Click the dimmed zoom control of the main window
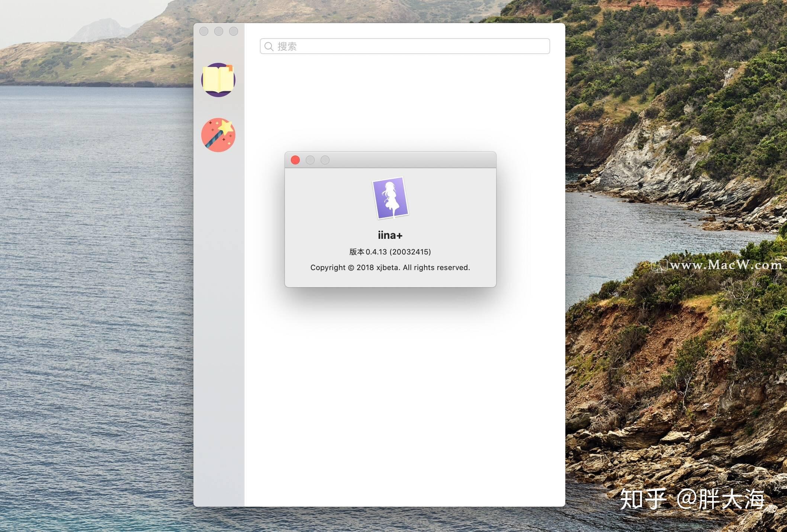787x532 pixels. [x=233, y=31]
